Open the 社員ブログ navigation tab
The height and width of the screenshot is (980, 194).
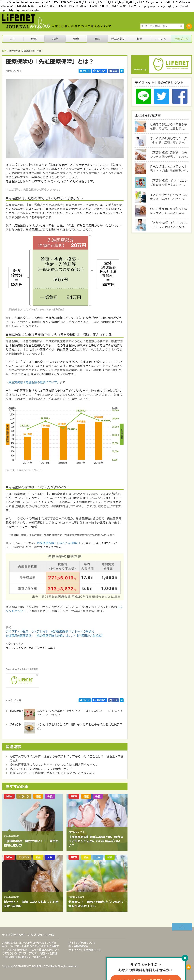click(181, 39)
